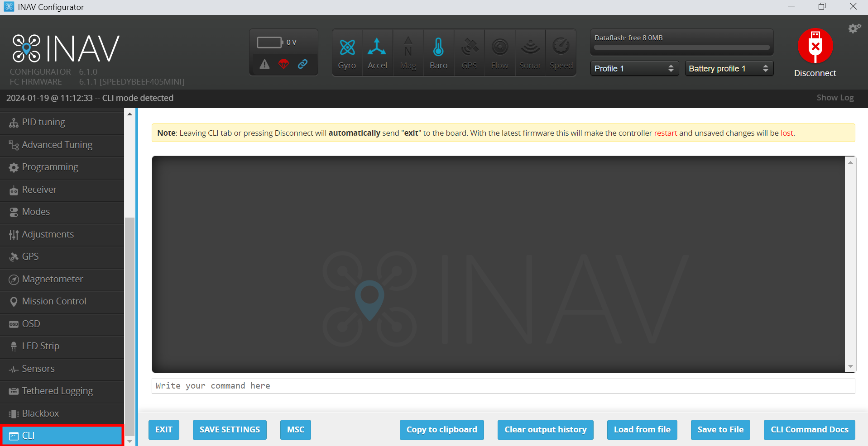
Task: Click the Dataflash free space bar
Action: click(x=682, y=47)
